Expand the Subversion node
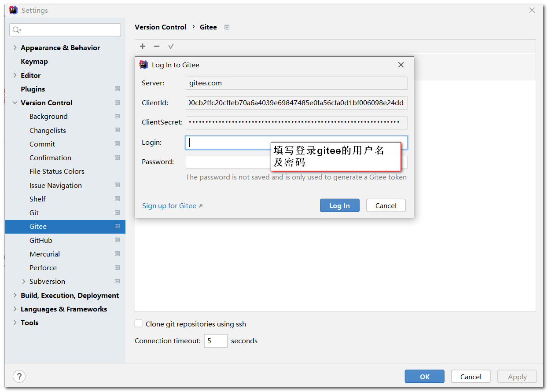The image size is (548, 392). (24, 281)
